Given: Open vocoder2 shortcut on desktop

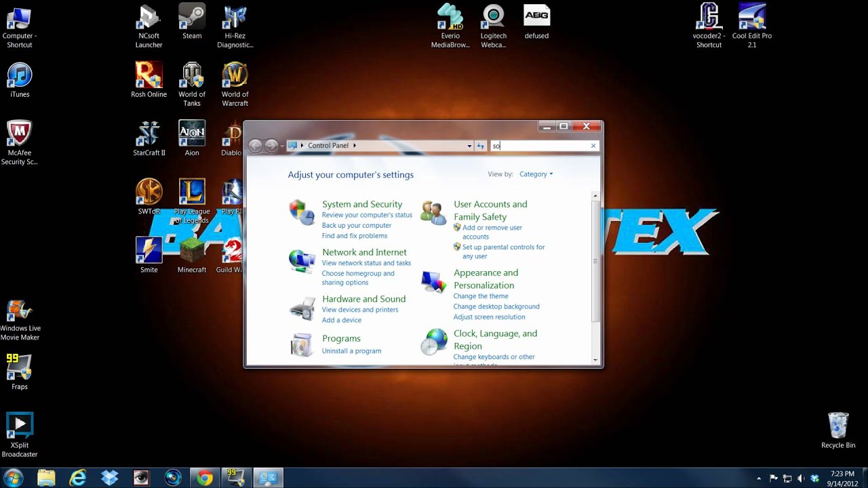Looking at the screenshot, I should point(709,27).
